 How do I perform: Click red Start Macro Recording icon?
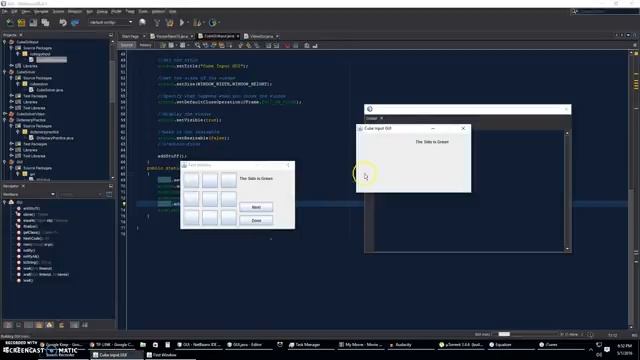pyautogui.click(x=287, y=45)
